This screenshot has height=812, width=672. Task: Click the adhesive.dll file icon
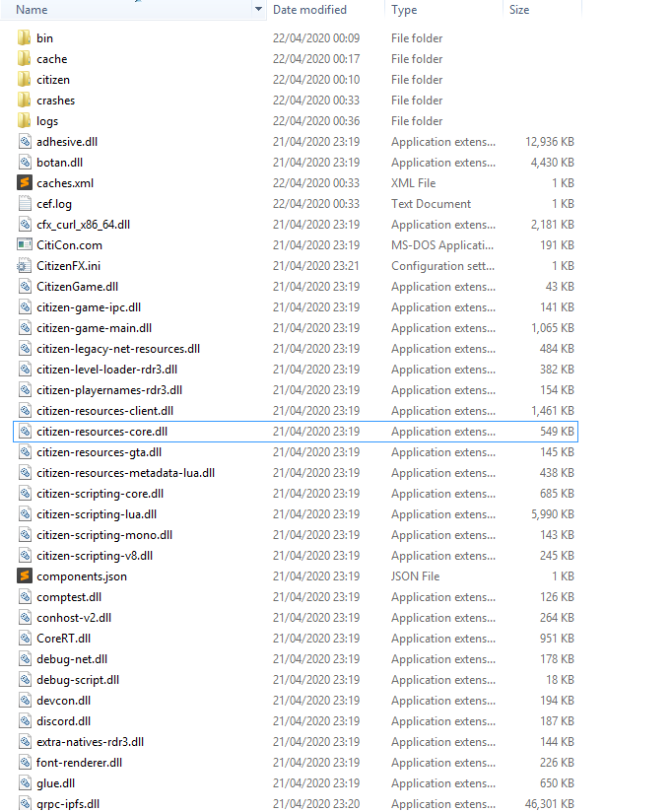pos(25,141)
